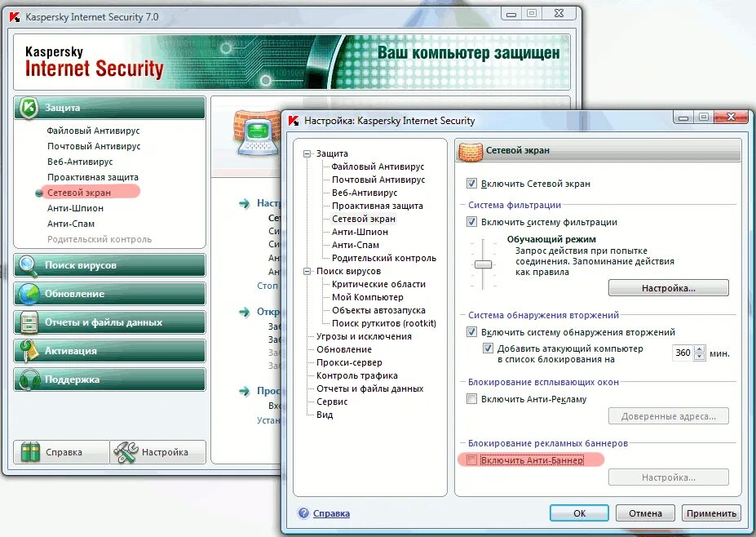Open Поиск вирусов section in main window
The width and height of the screenshot is (756, 537).
point(110,265)
